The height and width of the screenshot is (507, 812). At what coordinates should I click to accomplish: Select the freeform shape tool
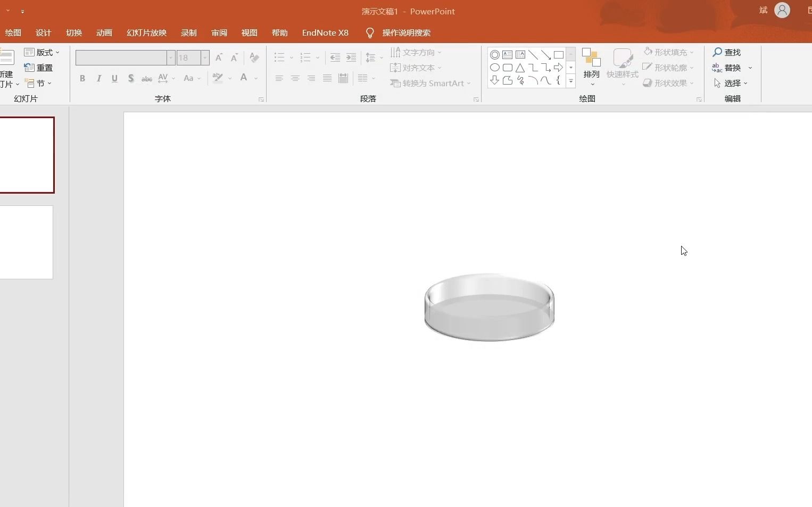point(508,80)
